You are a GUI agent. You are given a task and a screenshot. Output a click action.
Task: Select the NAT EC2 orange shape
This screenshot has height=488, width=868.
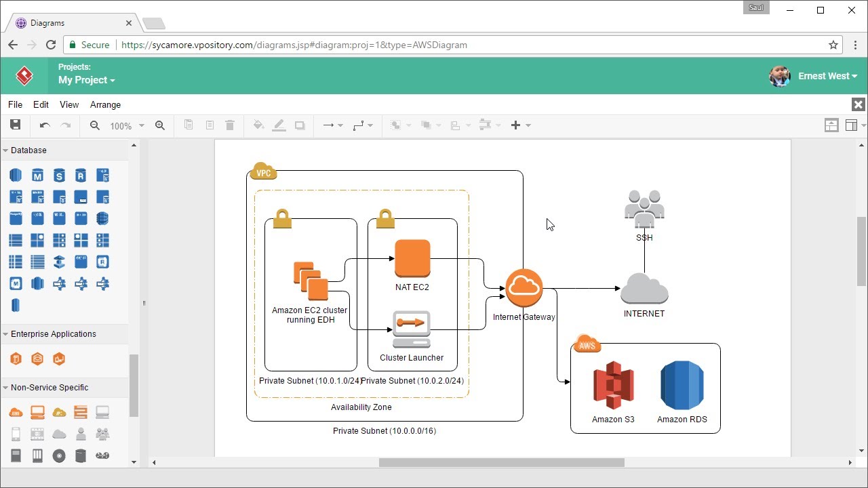412,258
